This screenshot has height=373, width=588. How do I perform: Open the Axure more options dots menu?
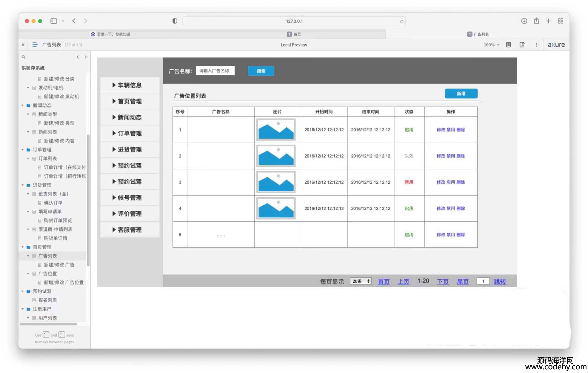click(536, 45)
